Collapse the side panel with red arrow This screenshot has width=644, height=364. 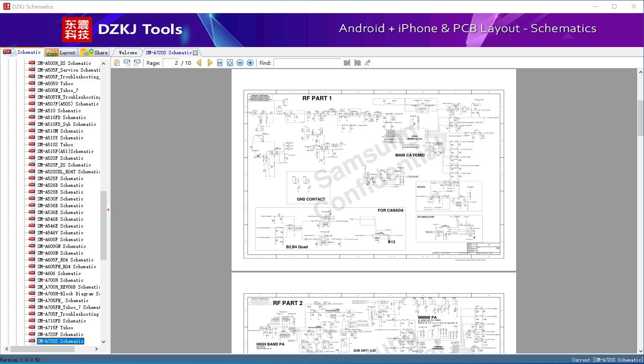click(108, 209)
